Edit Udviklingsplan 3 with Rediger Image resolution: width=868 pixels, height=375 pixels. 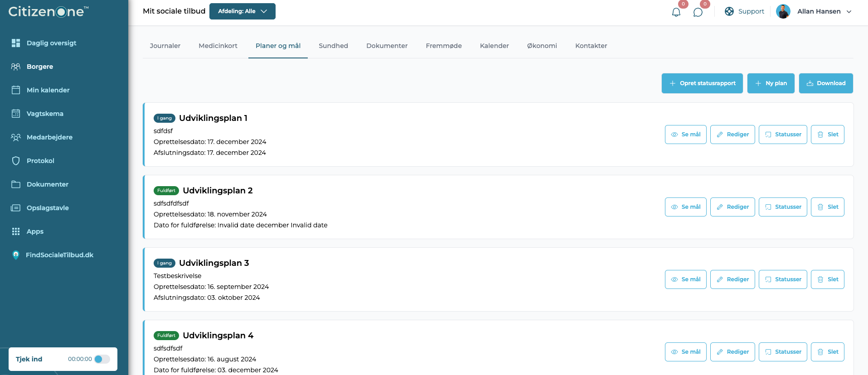[x=732, y=279]
